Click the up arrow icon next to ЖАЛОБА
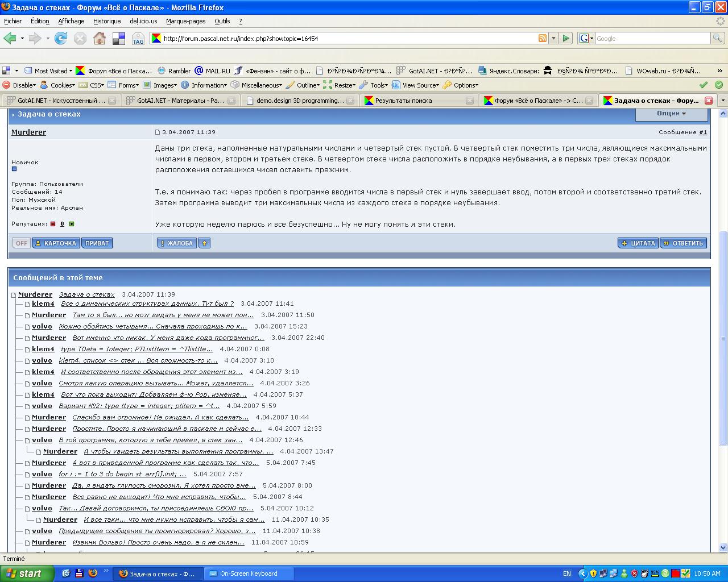 204,243
